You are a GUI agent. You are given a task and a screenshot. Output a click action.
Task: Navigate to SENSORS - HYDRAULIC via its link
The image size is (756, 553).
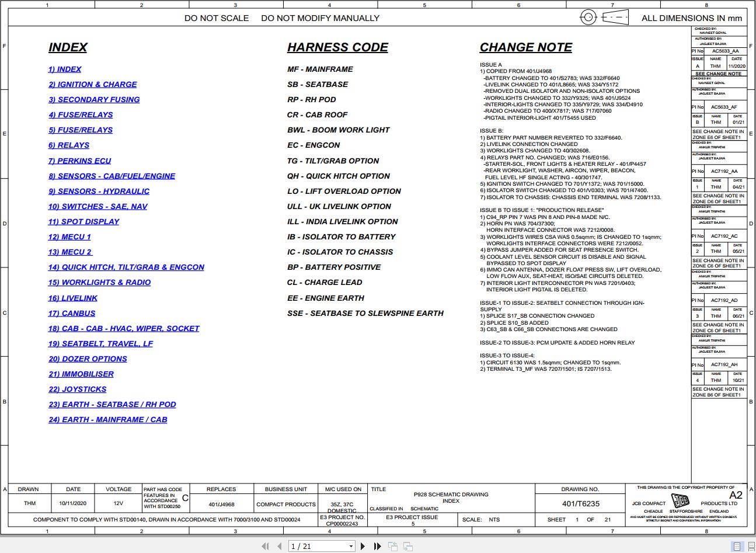coord(99,191)
